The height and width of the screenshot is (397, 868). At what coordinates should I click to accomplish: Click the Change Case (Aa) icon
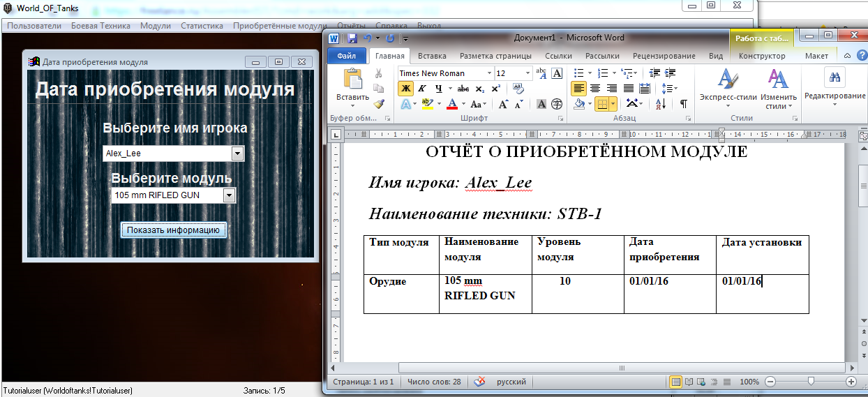tap(477, 104)
